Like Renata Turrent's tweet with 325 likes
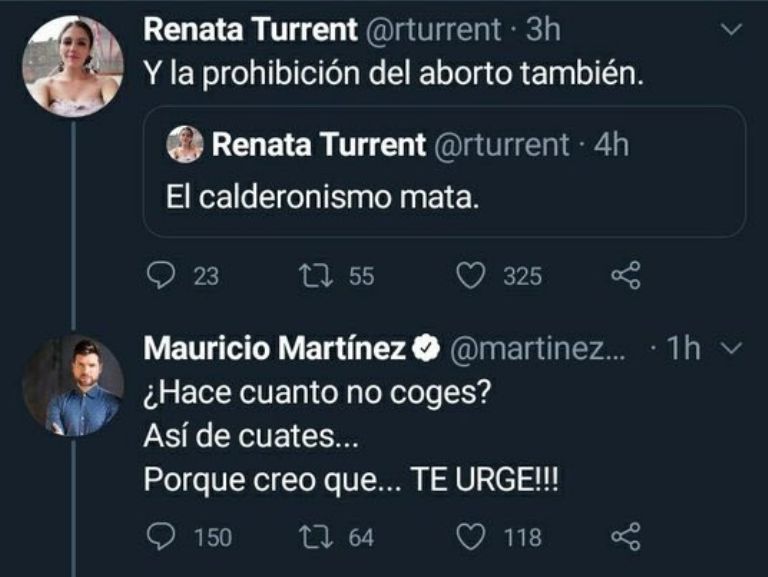This screenshot has width=768, height=577. pyautogui.click(x=472, y=275)
